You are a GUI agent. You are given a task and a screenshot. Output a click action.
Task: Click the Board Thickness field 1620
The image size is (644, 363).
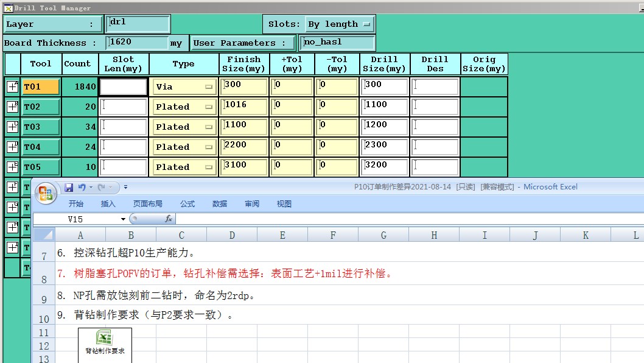pos(137,43)
